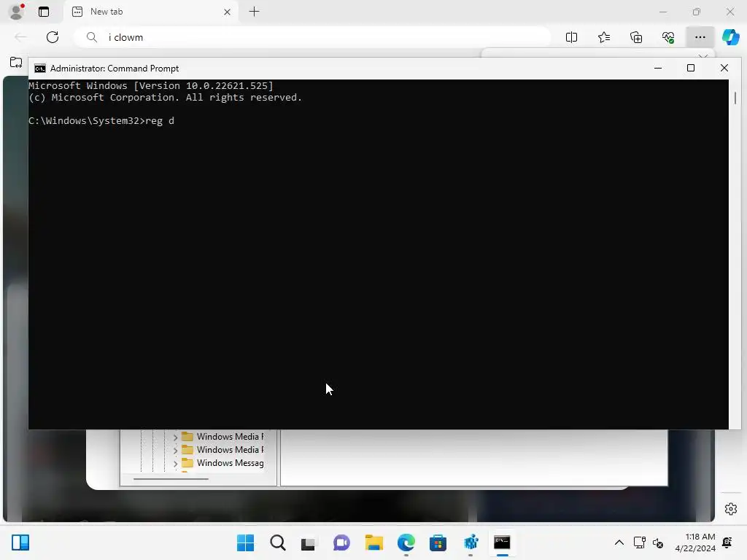Open muted volume tray icon

coord(658,542)
